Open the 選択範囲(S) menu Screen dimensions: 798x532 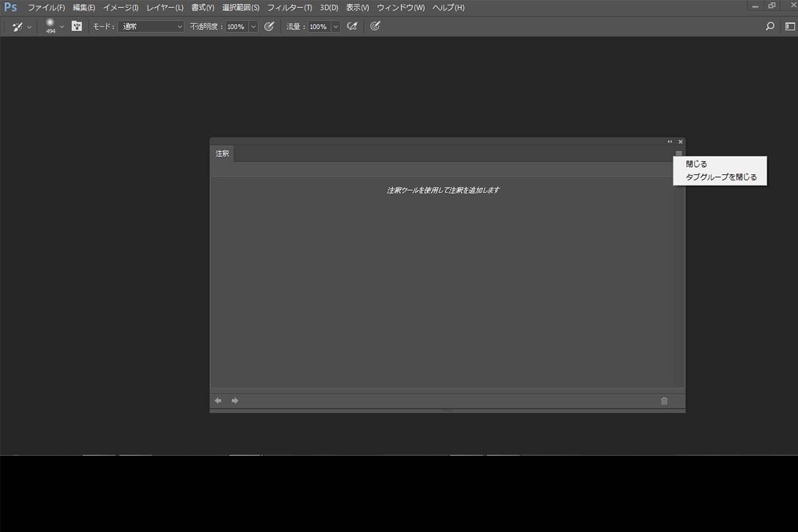pyautogui.click(x=241, y=8)
